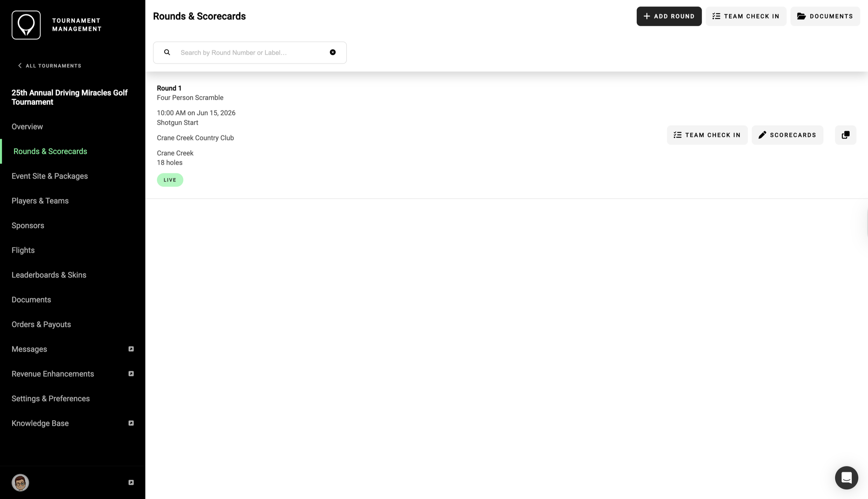Screen dimensions: 868x499
Task: Open Leaderboards & Skins section
Action: 49,275
